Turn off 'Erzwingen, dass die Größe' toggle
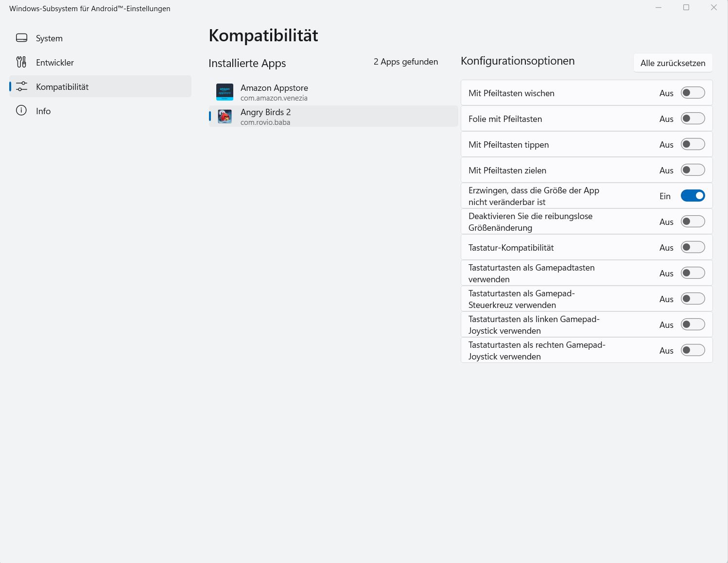Screen dimensions: 728x563 click(693, 196)
